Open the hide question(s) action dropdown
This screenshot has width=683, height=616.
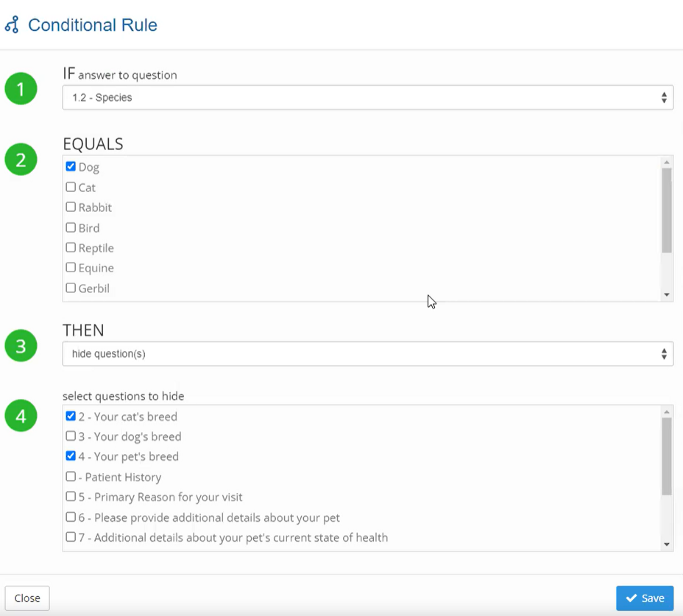tap(368, 353)
